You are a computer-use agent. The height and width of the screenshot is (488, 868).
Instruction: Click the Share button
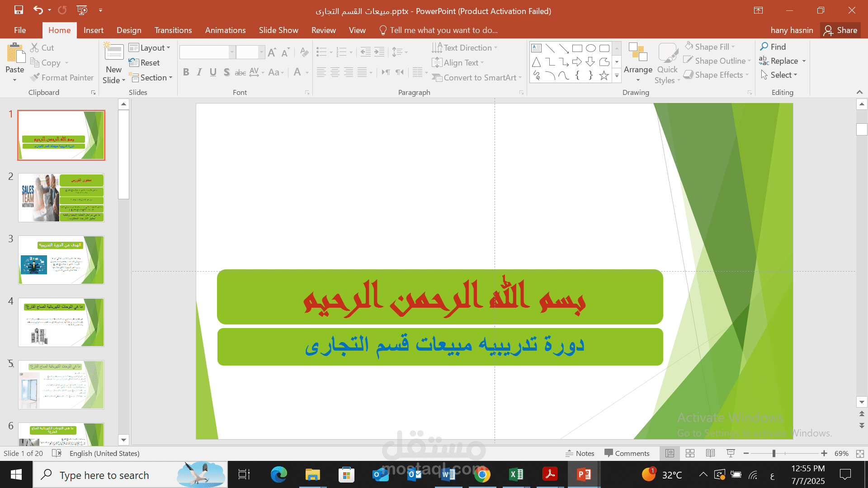coord(840,30)
